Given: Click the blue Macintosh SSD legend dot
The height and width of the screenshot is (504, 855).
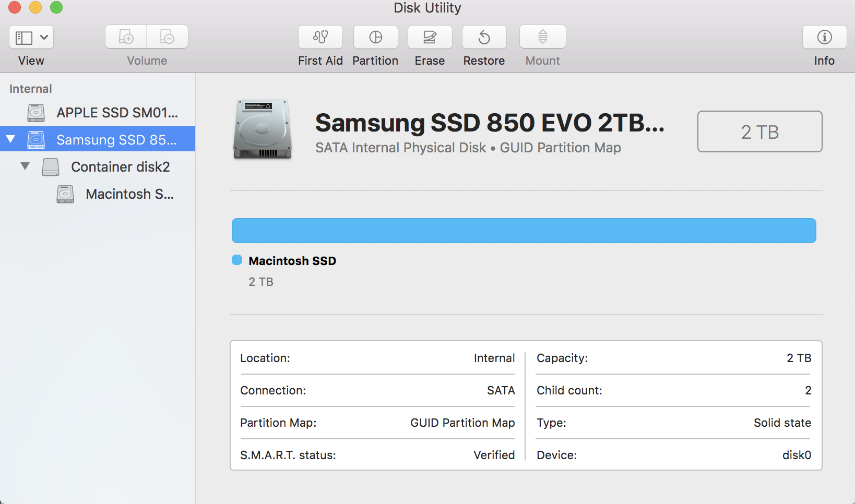Looking at the screenshot, I should [x=237, y=260].
